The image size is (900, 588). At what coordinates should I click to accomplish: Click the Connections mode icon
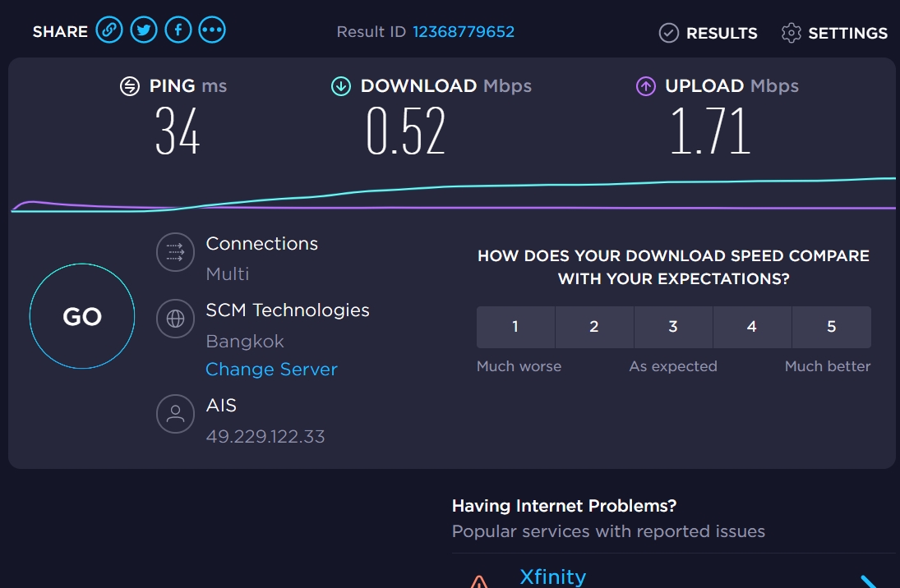[x=175, y=252]
